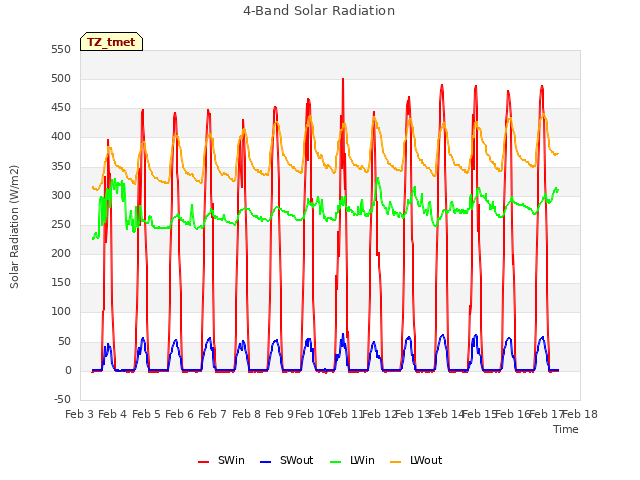Click the Feb 3 x-axis tick label
Viewport: 640px width, 480px height.
[80, 414]
